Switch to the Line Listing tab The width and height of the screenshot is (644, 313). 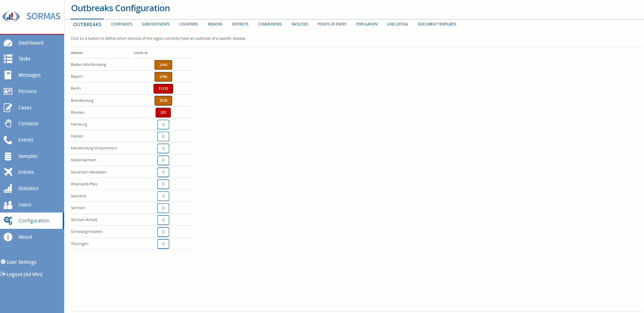tap(398, 24)
